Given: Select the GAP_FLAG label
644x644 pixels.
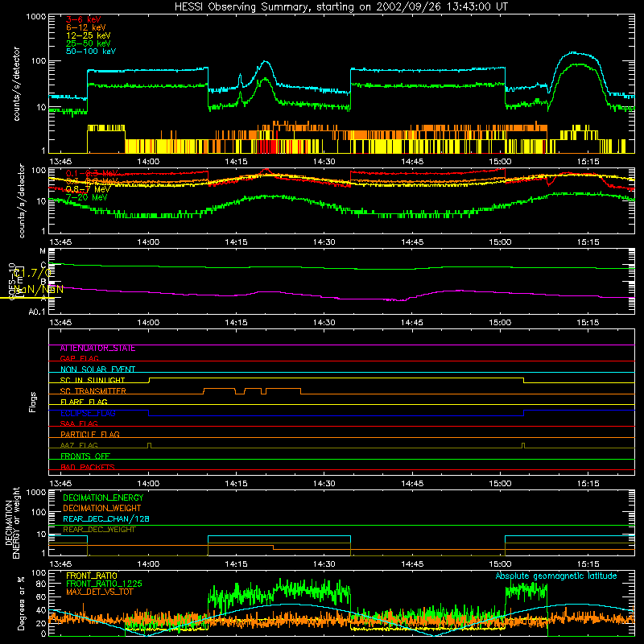Looking at the screenshot, I should (x=79, y=358).
